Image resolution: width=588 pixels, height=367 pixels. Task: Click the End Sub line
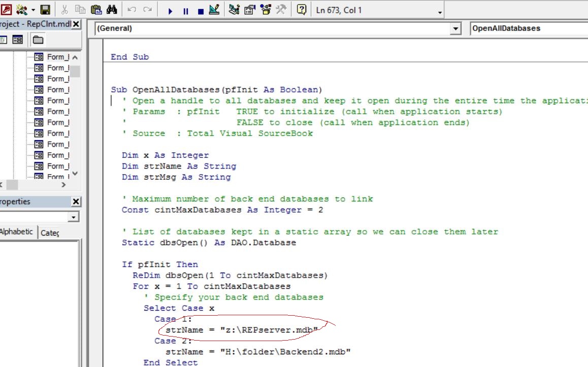[x=130, y=57]
